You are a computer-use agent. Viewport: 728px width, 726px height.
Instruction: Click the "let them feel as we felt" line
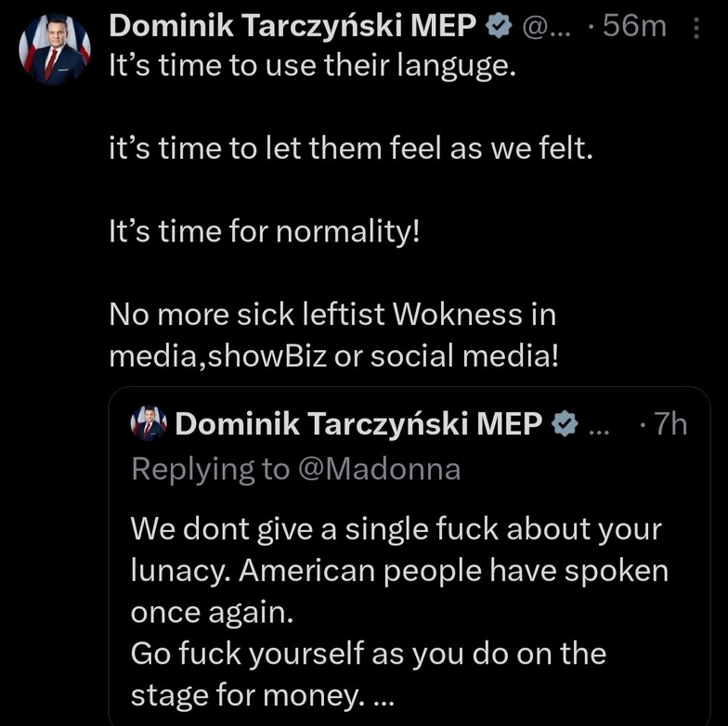pyautogui.click(x=350, y=149)
